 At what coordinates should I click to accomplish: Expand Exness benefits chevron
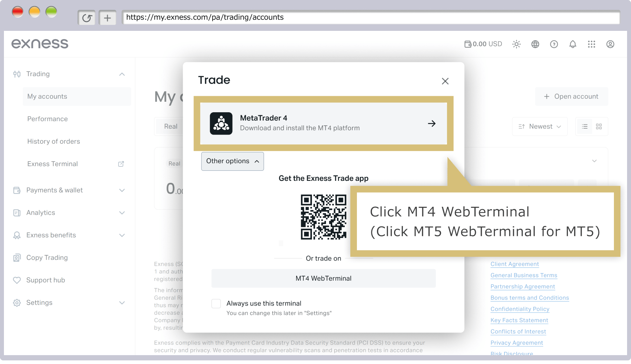coord(122,235)
